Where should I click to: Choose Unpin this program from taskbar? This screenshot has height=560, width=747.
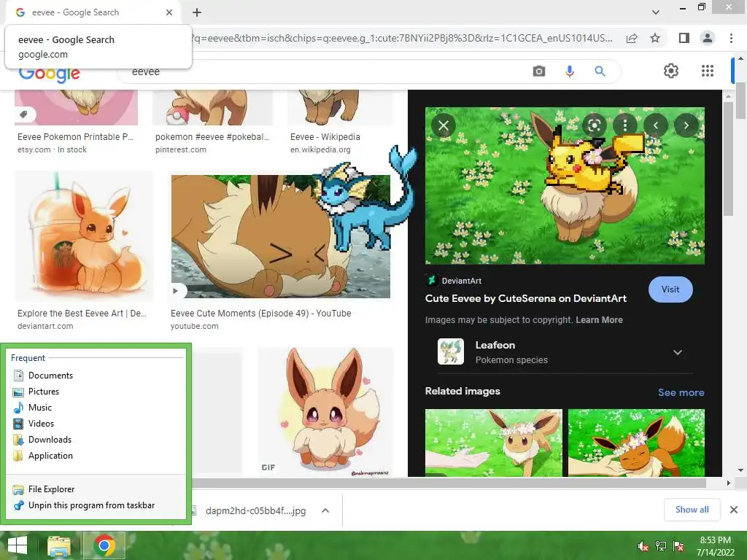pyautogui.click(x=91, y=505)
